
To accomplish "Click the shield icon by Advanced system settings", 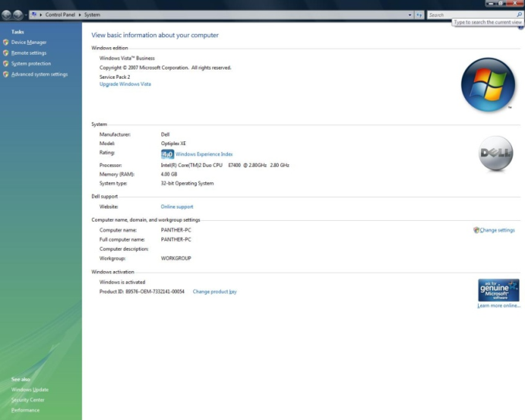I will [x=6, y=75].
